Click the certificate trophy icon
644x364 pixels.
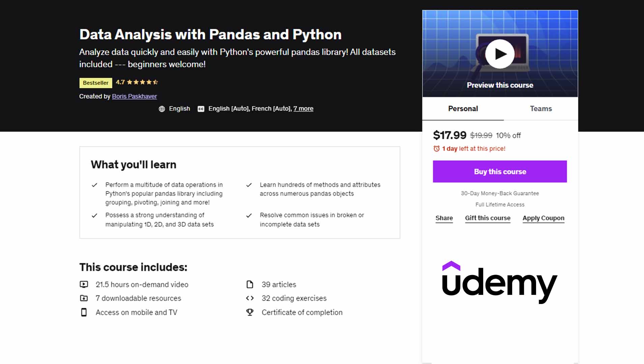[250, 312]
